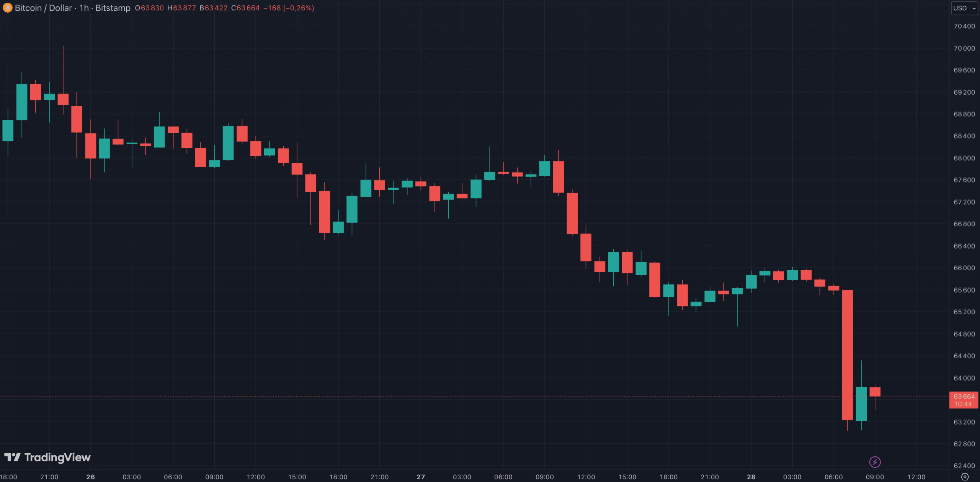Click the large red candle near 06:00 on 28
The width and height of the screenshot is (980, 482).
(847, 355)
